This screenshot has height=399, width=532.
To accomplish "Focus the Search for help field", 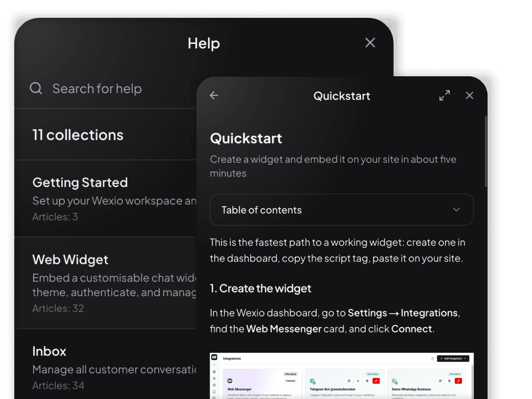I will (x=106, y=89).
